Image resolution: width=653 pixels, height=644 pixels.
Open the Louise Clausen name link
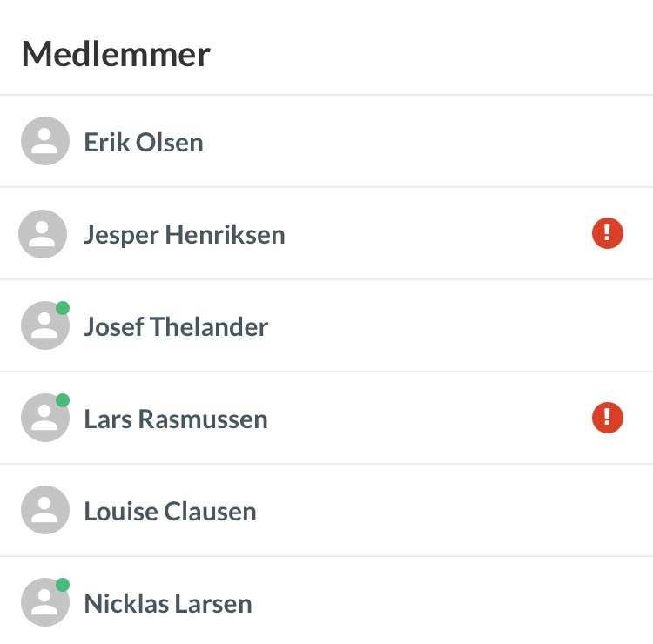[x=170, y=511]
